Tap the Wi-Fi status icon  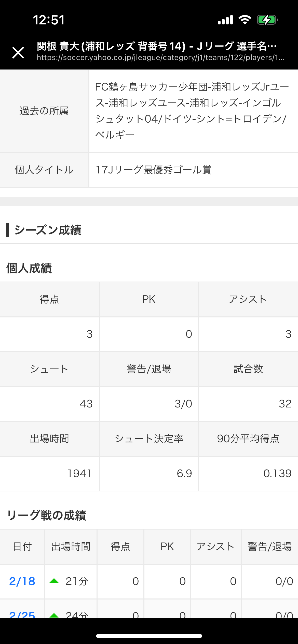tap(245, 20)
